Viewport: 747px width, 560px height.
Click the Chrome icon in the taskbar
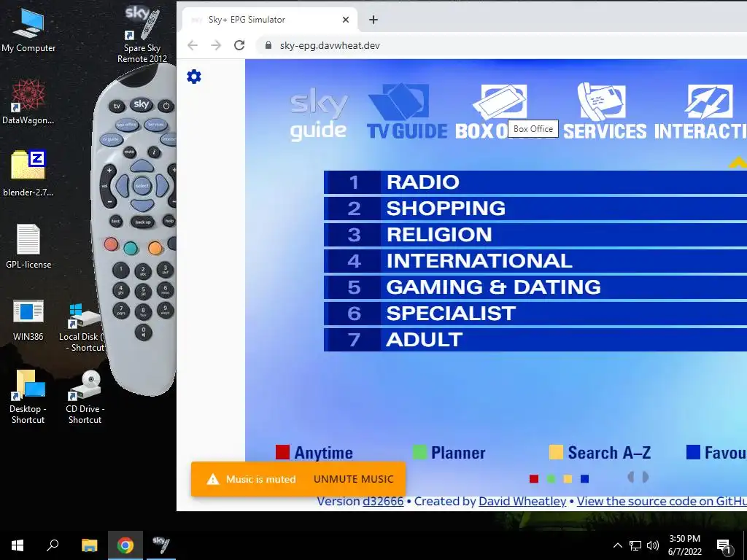125,545
